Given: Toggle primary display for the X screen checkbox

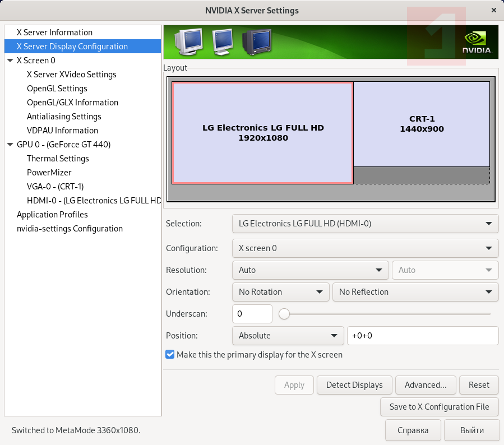Looking at the screenshot, I should [x=170, y=354].
